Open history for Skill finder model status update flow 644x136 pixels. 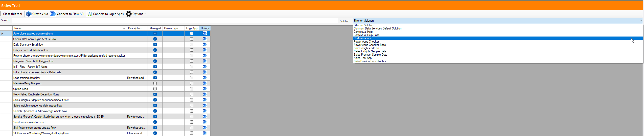tap(204, 128)
